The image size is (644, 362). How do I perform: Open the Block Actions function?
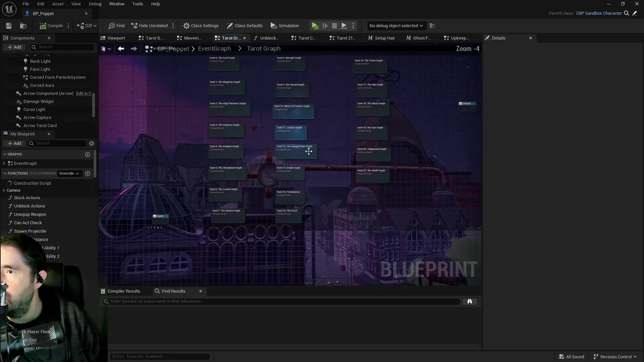point(27,198)
